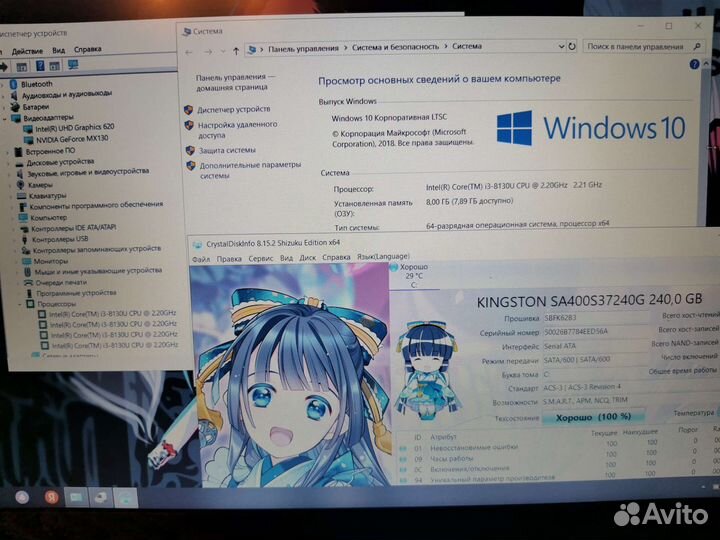Click the Компьютер category icon
This screenshot has width=720, height=540.
tap(23, 218)
